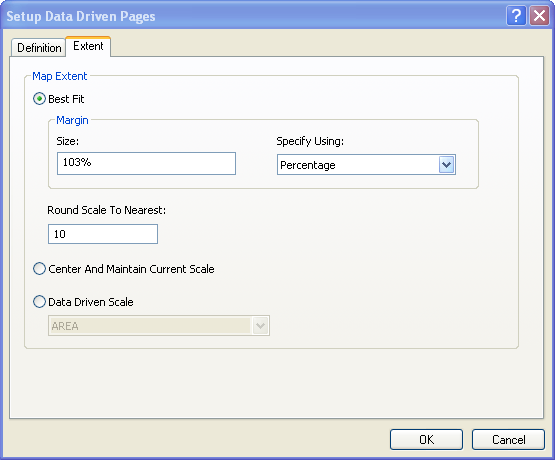The width and height of the screenshot is (555, 460).
Task: Open the Specify Using dropdown arrow
Action: point(446,165)
